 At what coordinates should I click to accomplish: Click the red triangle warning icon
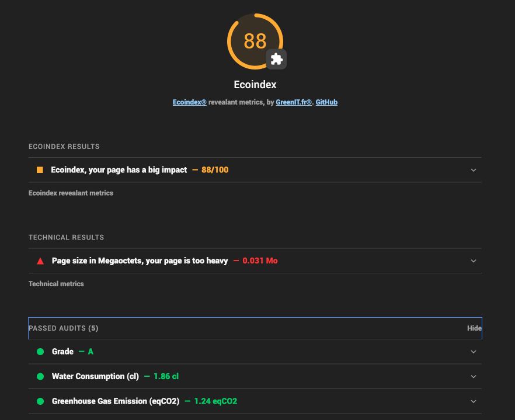click(40, 261)
